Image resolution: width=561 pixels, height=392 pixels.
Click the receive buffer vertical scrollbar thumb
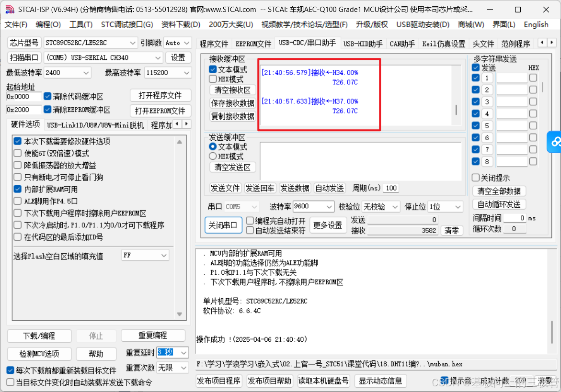pyautogui.click(x=456, y=110)
